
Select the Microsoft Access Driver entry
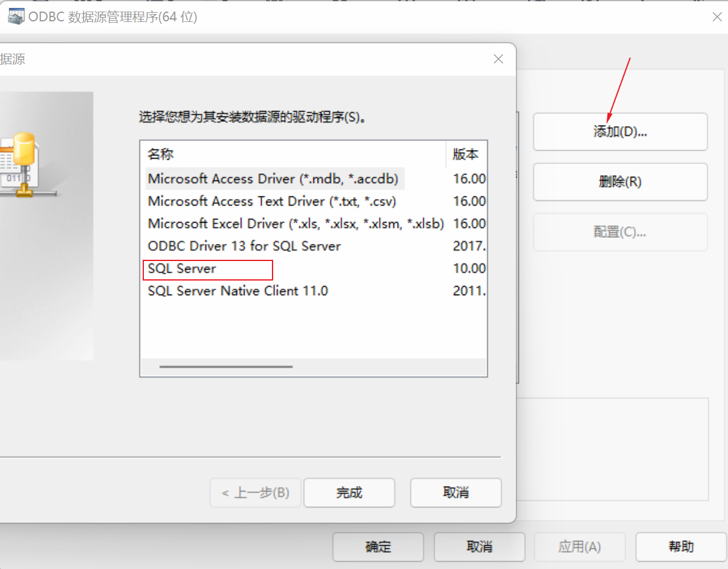[276, 179]
